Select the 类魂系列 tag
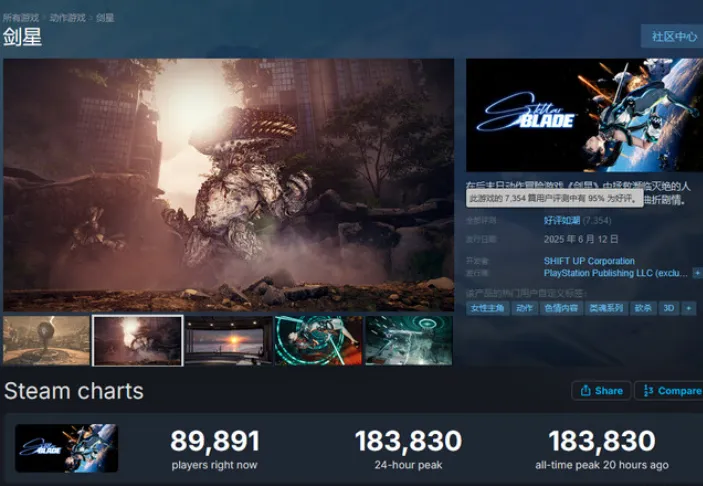The height and width of the screenshot is (486, 703). pos(606,308)
